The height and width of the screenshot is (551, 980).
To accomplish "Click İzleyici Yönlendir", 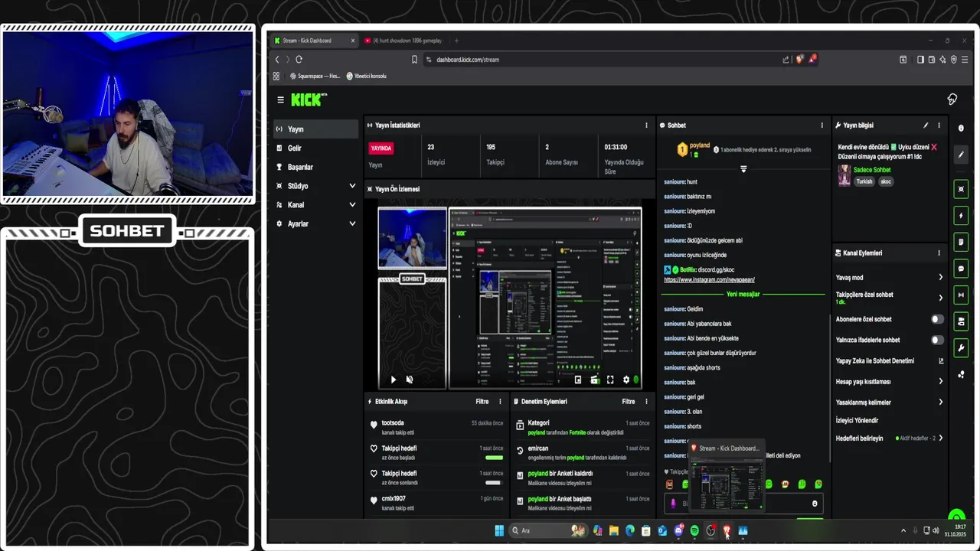I will 857,420.
